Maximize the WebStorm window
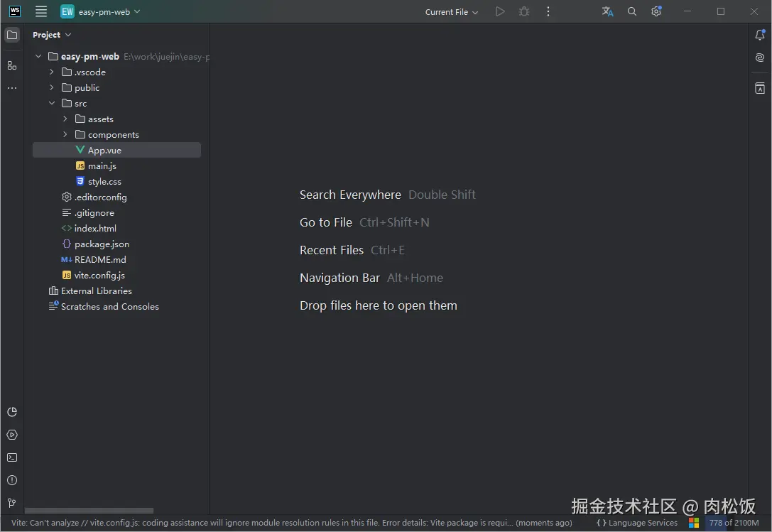 (x=721, y=11)
